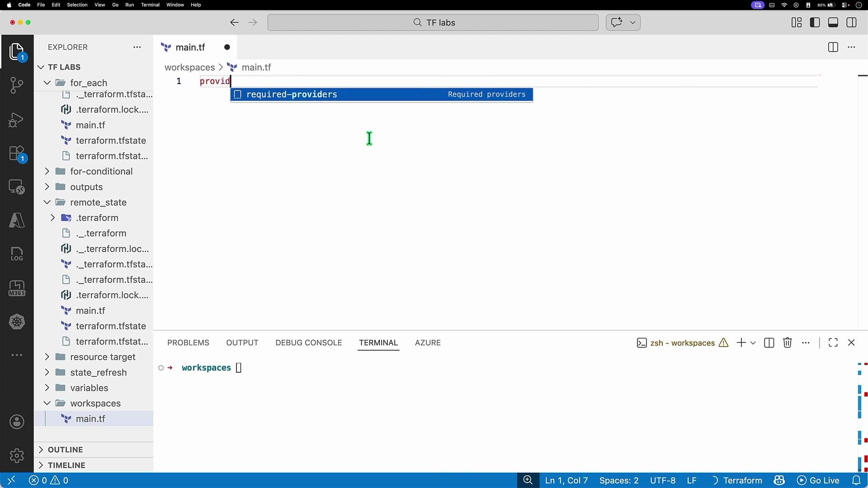Click the TF labs search command center
Viewport: 868px width, 488px height.
coord(433,23)
